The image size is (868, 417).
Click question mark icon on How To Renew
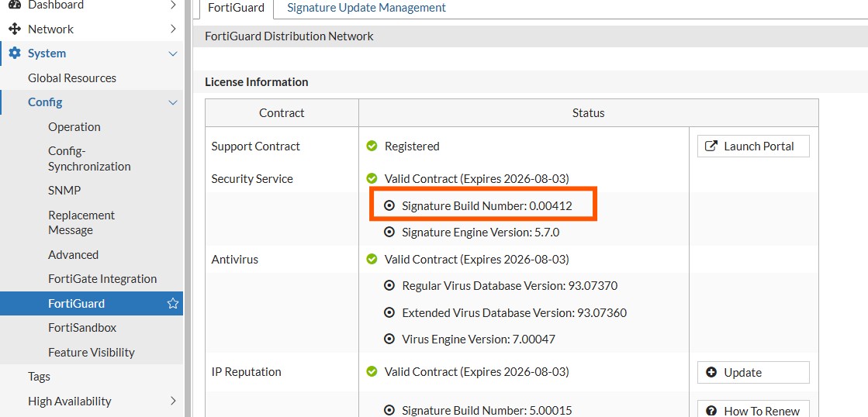point(712,411)
